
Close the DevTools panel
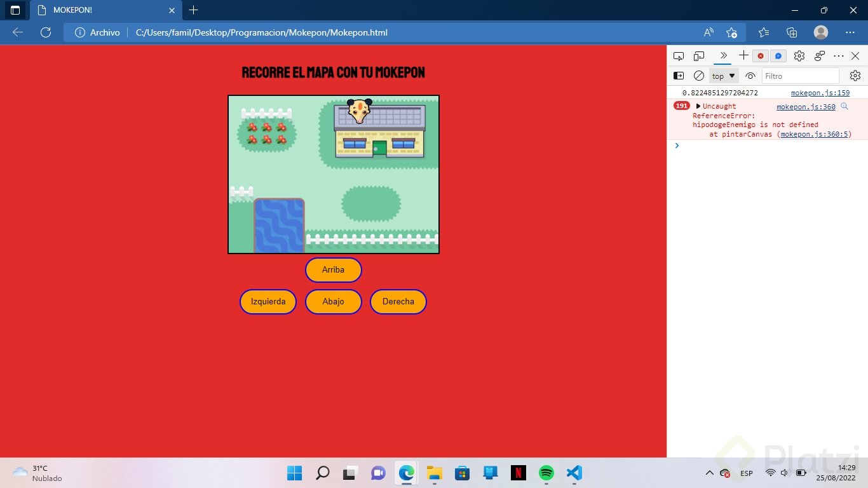(855, 56)
